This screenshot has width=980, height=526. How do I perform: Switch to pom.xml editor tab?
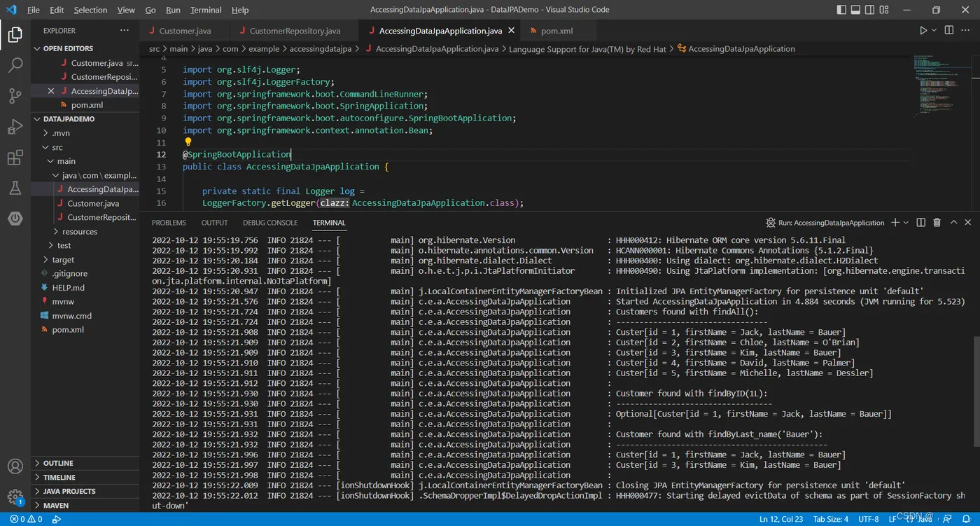pyautogui.click(x=556, y=31)
